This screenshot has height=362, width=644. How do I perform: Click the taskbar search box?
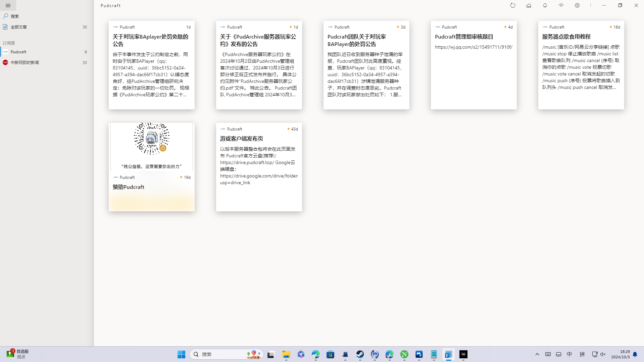(226, 354)
